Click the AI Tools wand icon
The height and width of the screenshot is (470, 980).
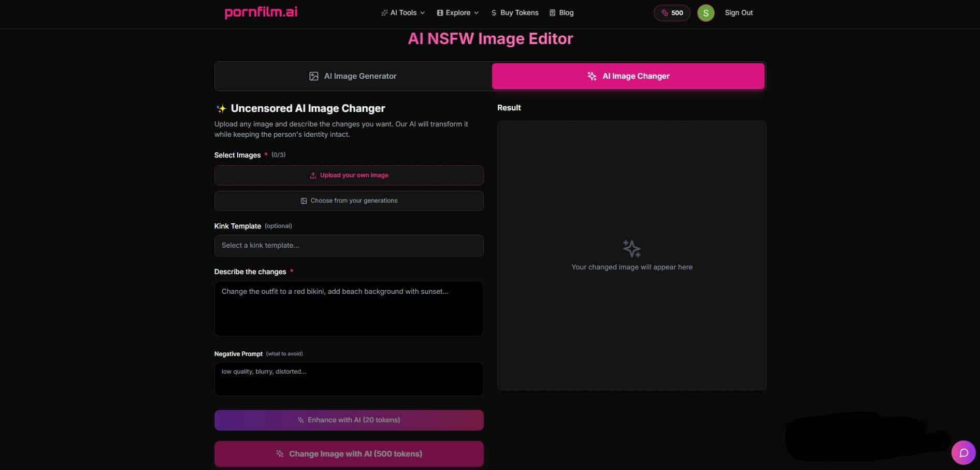coord(384,13)
